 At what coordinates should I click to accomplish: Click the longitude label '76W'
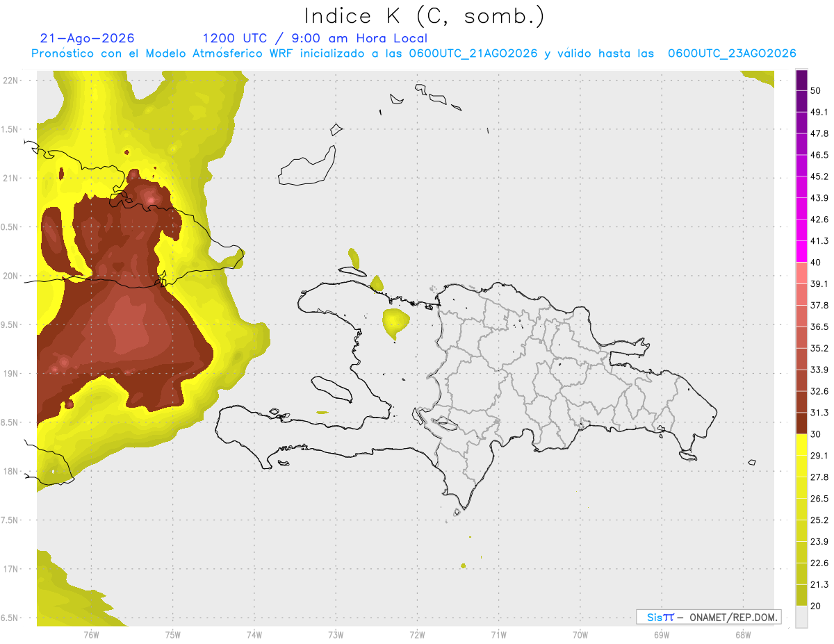91,635
